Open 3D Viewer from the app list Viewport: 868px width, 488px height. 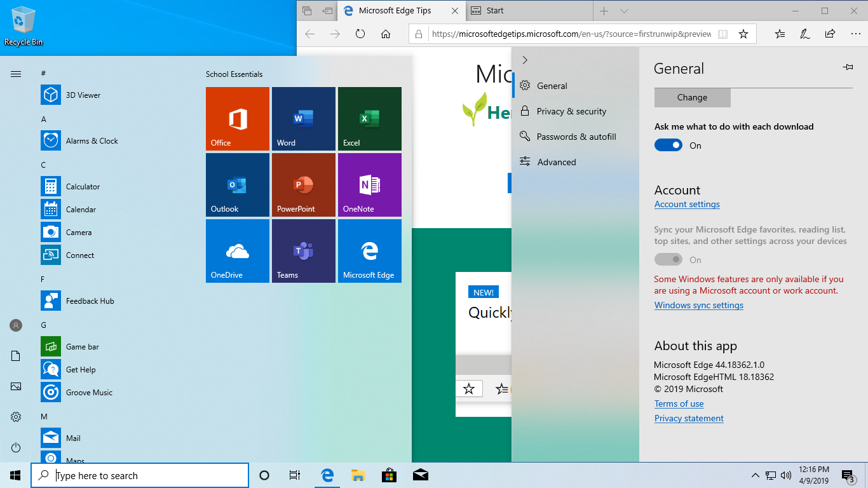tap(114, 95)
